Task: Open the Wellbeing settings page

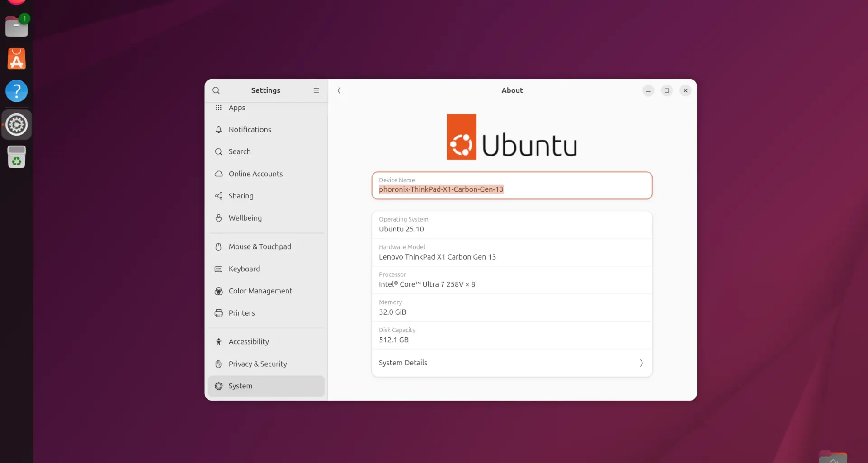Action: [245, 218]
